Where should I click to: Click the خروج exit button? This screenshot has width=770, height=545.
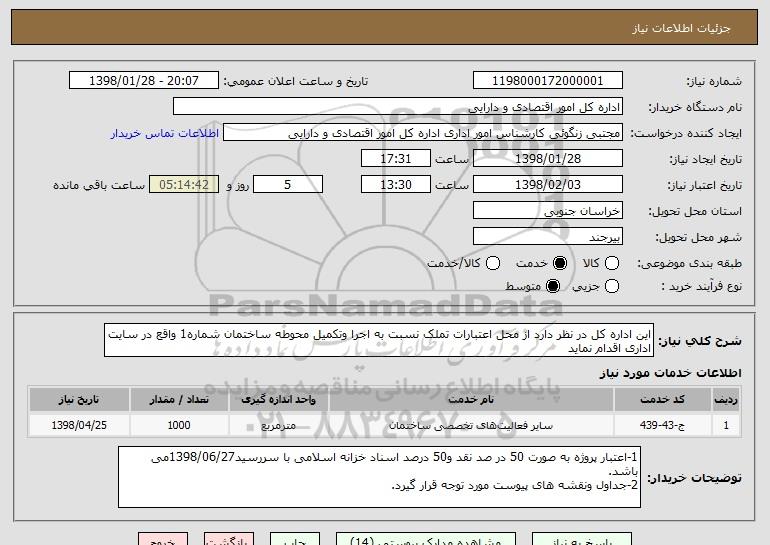163,539
